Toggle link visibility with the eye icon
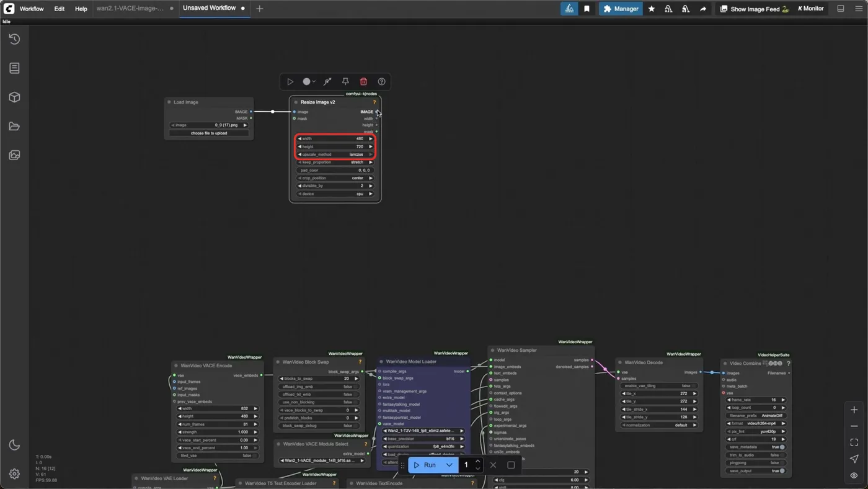Viewport: 868px width, 489px height. click(854, 475)
